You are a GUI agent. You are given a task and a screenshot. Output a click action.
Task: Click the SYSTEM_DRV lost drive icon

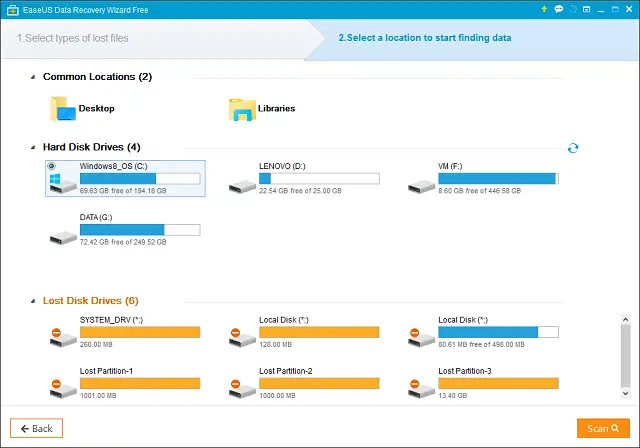[x=63, y=338]
